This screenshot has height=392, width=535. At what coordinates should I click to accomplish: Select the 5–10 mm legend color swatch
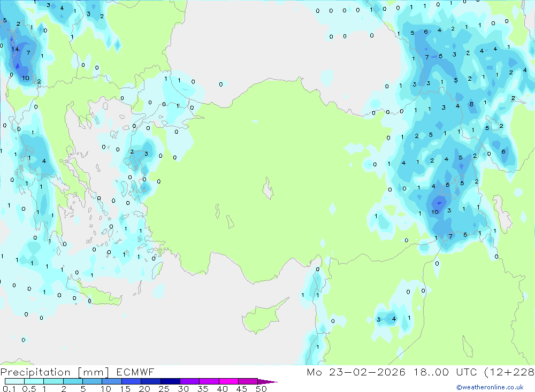pyautogui.click(x=92, y=381)
